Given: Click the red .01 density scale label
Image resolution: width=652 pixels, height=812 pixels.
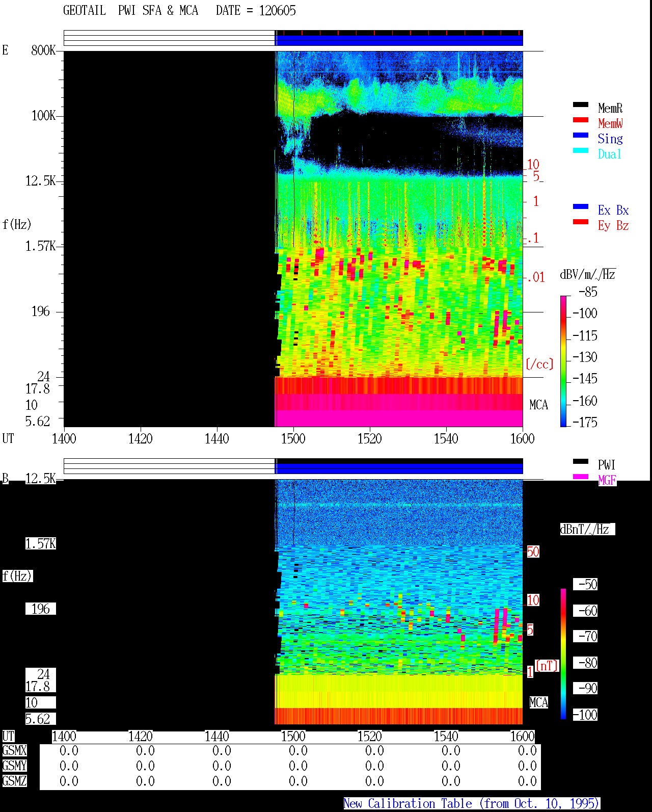Looking at the screenshot, I should (535, 278).
